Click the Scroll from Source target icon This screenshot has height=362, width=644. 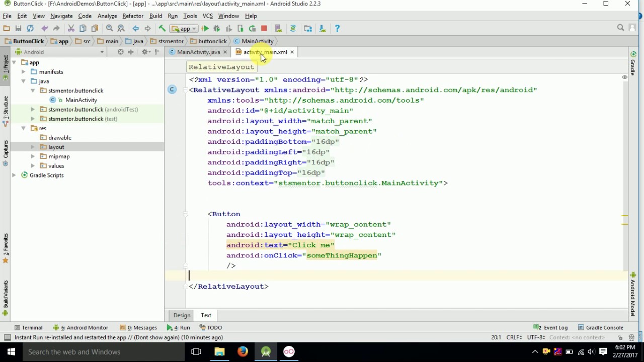(x=120, y=52)
